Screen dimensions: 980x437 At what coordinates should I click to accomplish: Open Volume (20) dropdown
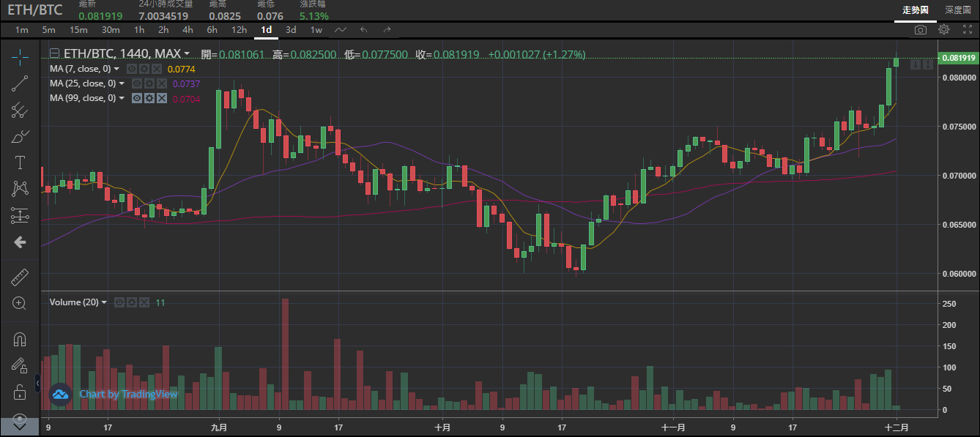[x=104, y=302]
